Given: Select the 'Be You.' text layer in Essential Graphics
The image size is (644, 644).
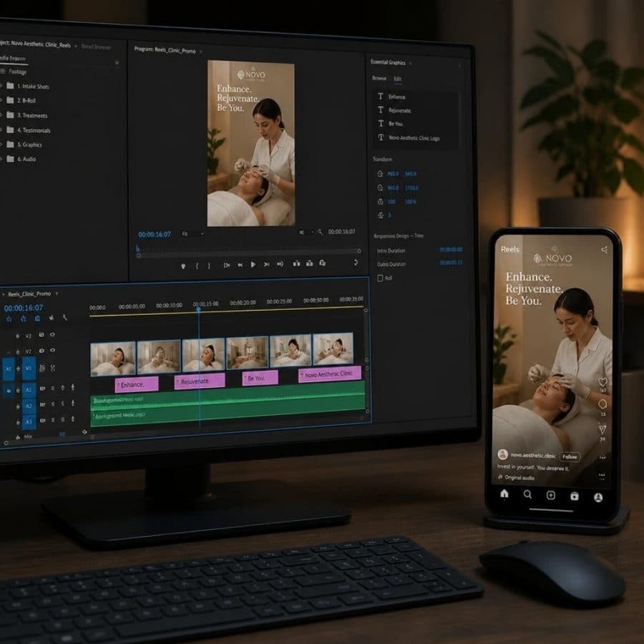Looking at the screenshot, I should pos(396,124).
